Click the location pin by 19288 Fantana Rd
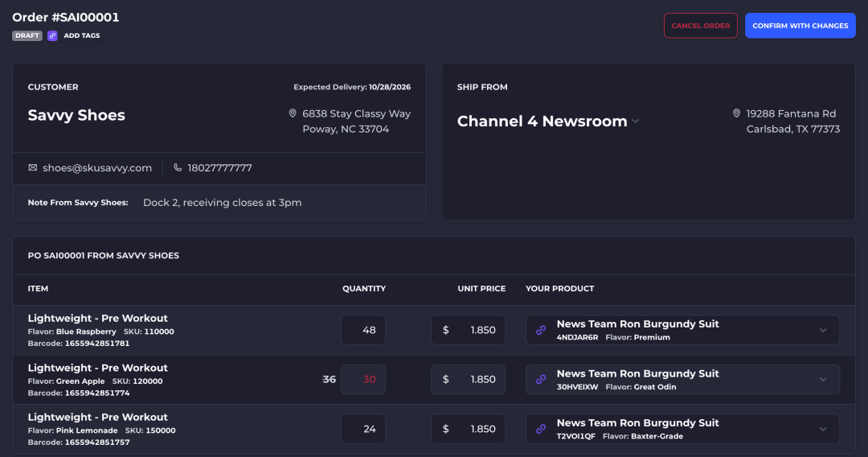 (x=736, y=113)
